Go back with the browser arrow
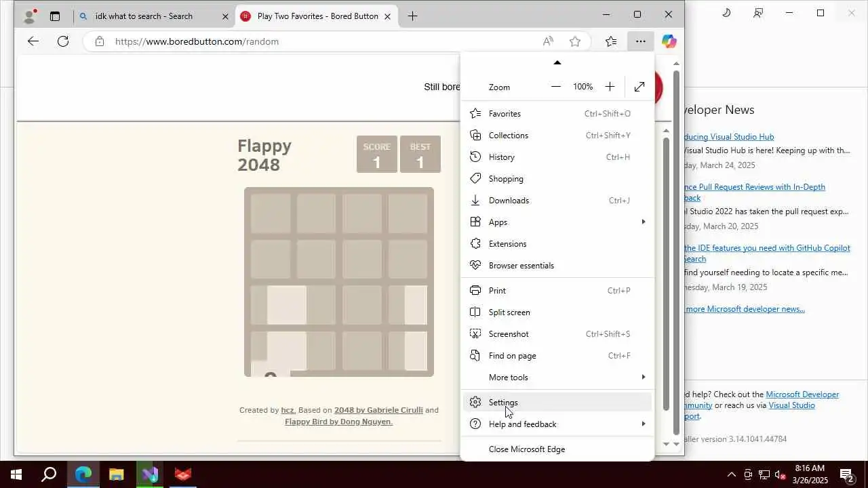 pos(33,41)
